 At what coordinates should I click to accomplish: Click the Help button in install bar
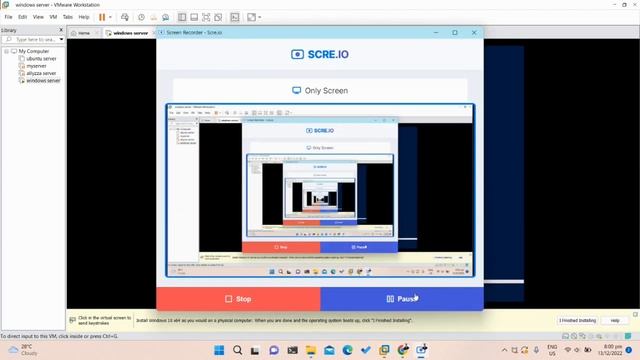[615, 321]
